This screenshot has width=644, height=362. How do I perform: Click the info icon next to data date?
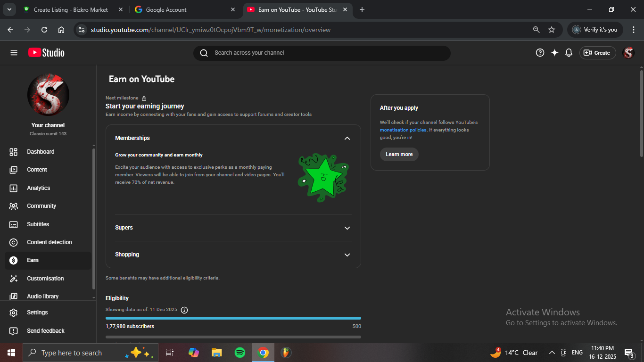point(184,310)
